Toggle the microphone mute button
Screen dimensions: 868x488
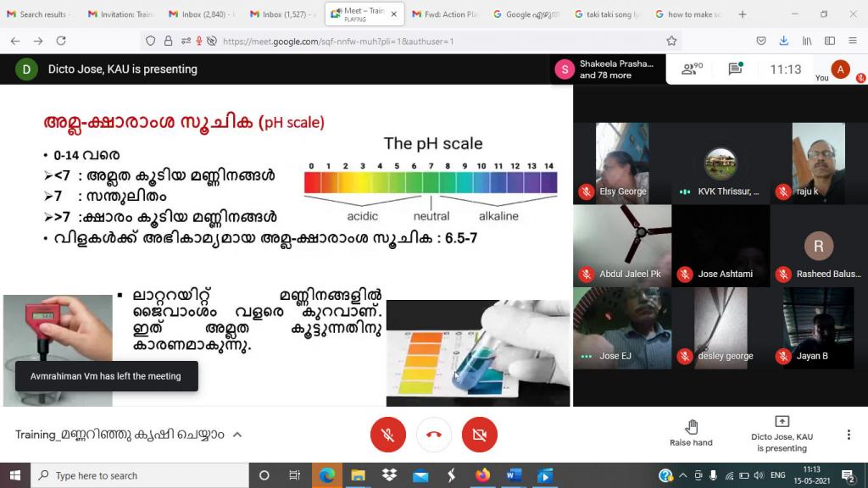[388, 435]
